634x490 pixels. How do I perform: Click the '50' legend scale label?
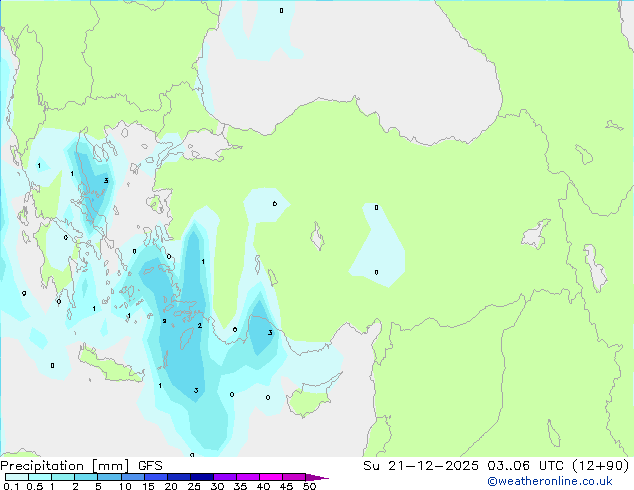(309, 486)
